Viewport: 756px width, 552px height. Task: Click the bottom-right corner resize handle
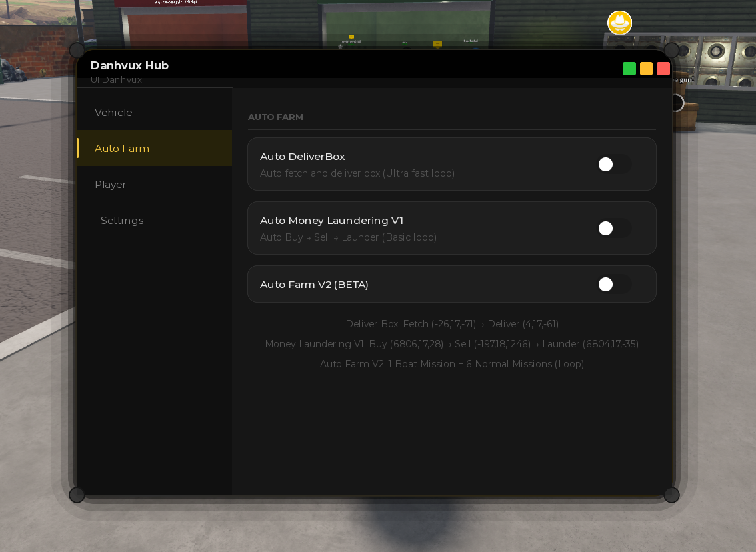coord(671,495)
